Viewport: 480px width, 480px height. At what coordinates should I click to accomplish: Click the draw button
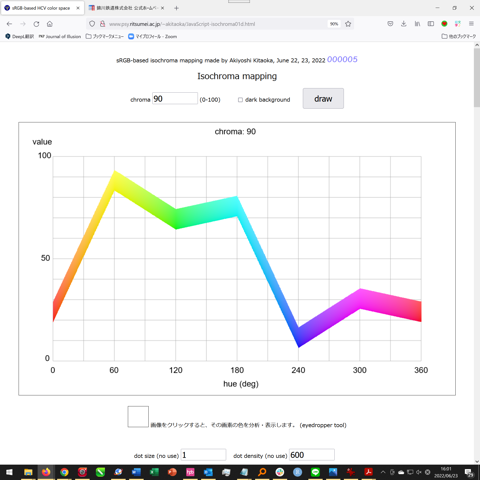click(x=323, y=98)
